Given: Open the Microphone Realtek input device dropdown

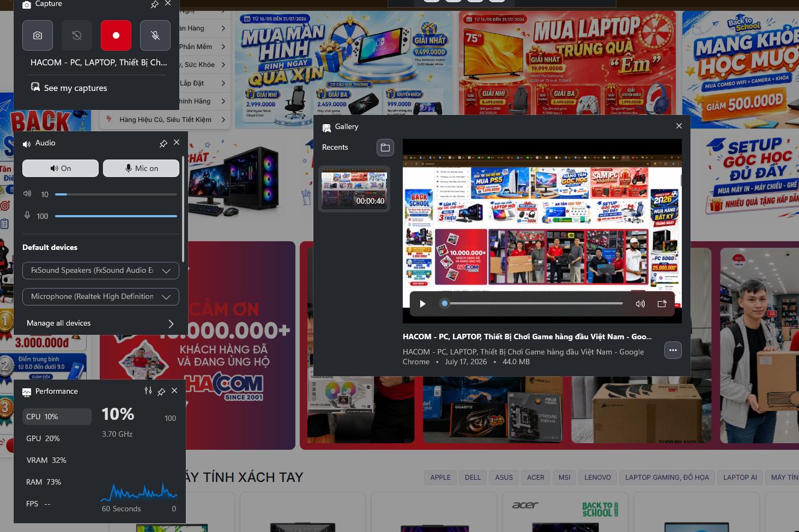Looking at the screenshot, I should click(x=101, y=297).
